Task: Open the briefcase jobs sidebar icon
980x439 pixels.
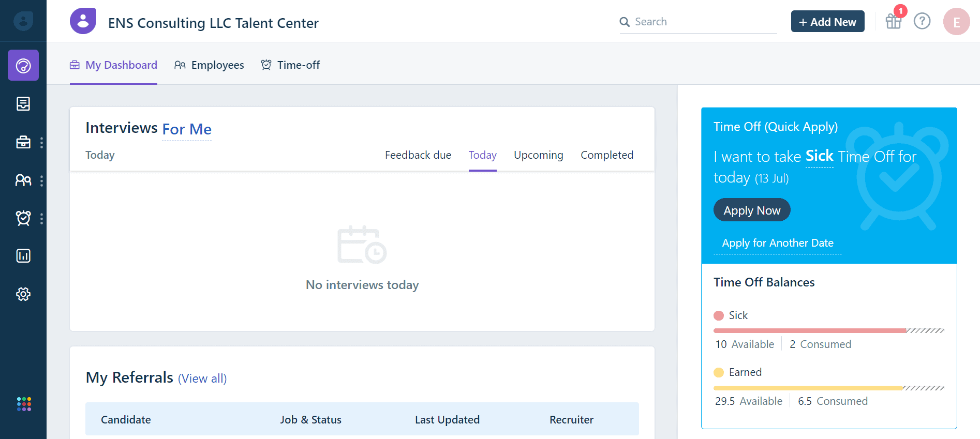Action: coord(23,142)
